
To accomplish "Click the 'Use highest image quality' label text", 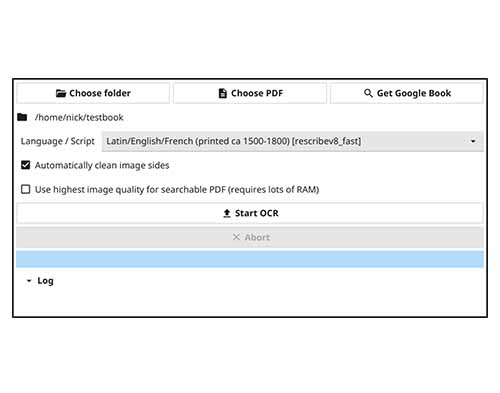I will coord(177,190).
